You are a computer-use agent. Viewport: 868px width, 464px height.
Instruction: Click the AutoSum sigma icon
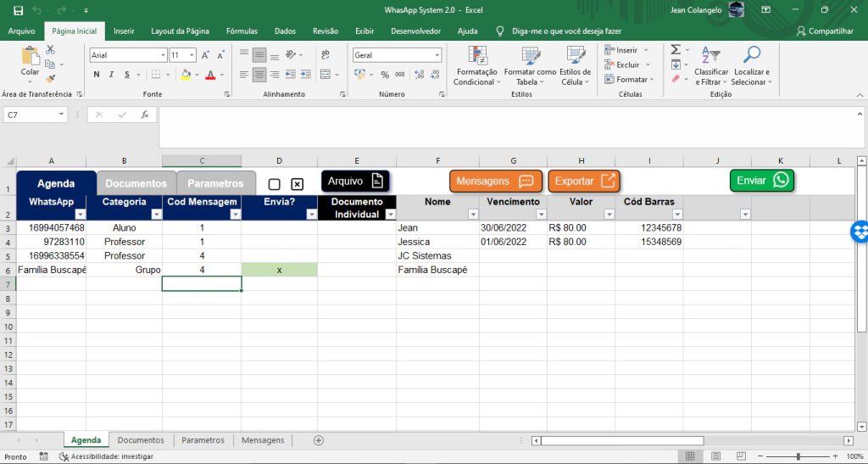point(676,50)
